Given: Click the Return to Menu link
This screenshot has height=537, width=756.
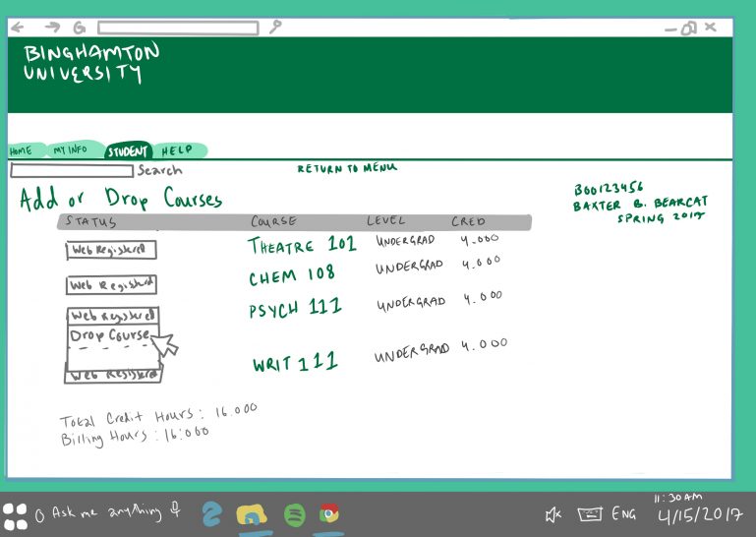Looking at the screenshot, I should 347,169.
